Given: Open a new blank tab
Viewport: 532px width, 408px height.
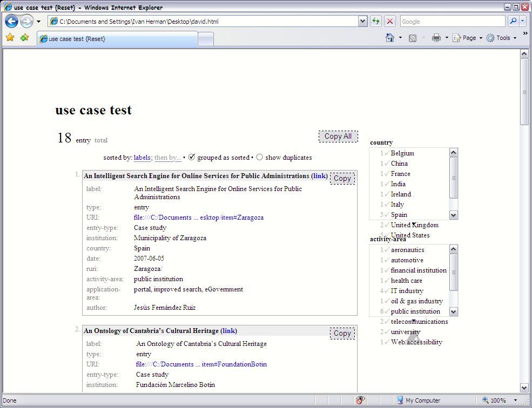Looking at the screenshot, I should [x=206, y=39].
